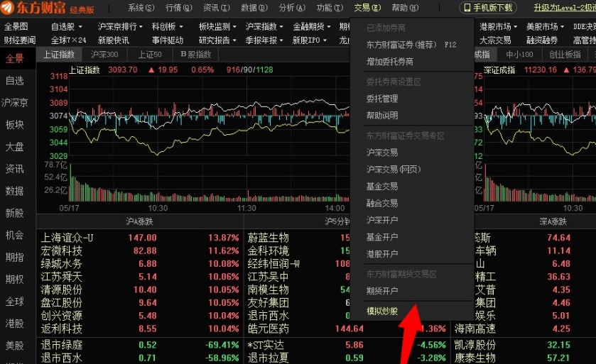Click 融资融券 in the toolbar
Screen dimensions: 596x364
click(x=543, y=40)
